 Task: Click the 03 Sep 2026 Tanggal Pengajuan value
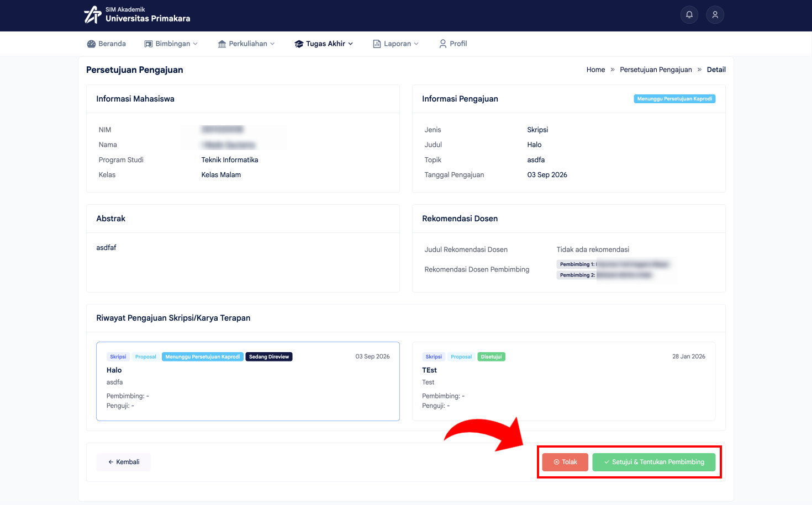tap(547, 175)
